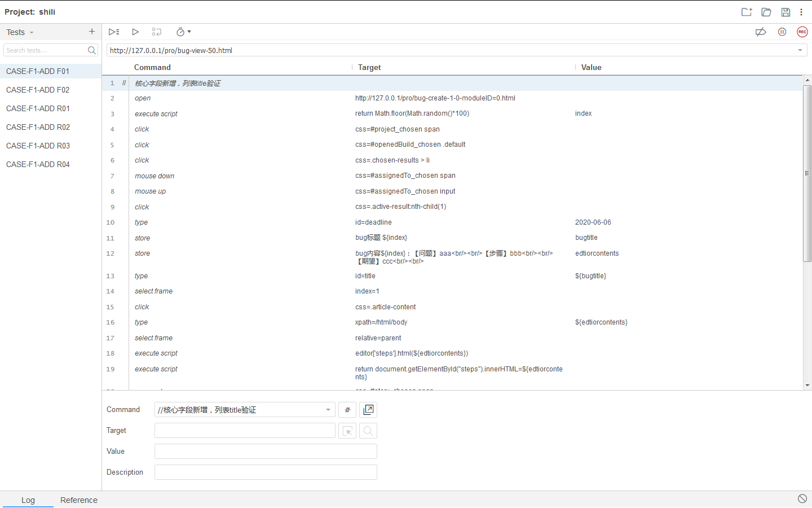Step over the current command

tap(157, 32)
